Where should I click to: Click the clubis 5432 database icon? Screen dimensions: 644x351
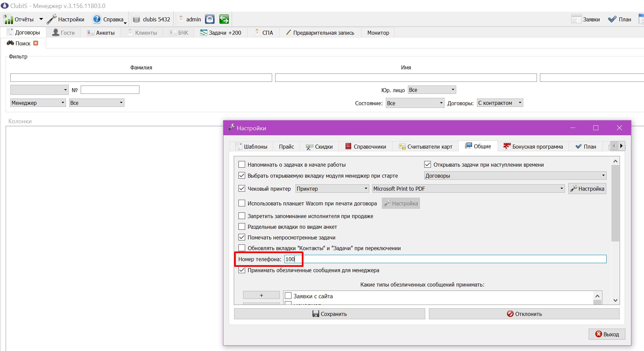[x=136, y=19]
